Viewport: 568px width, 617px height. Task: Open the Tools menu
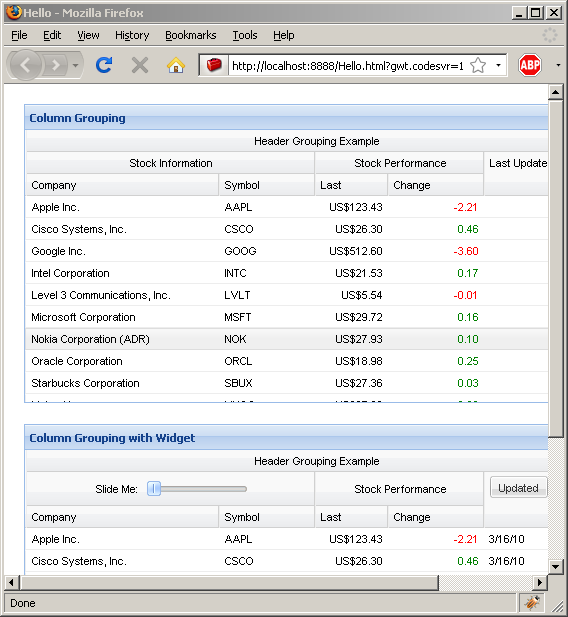(244, 35)
